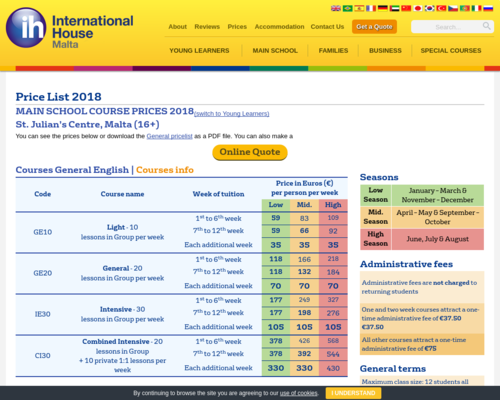Click the GE10 high season price 109
This screenshot has width=500, height=400.
point(333,218)
